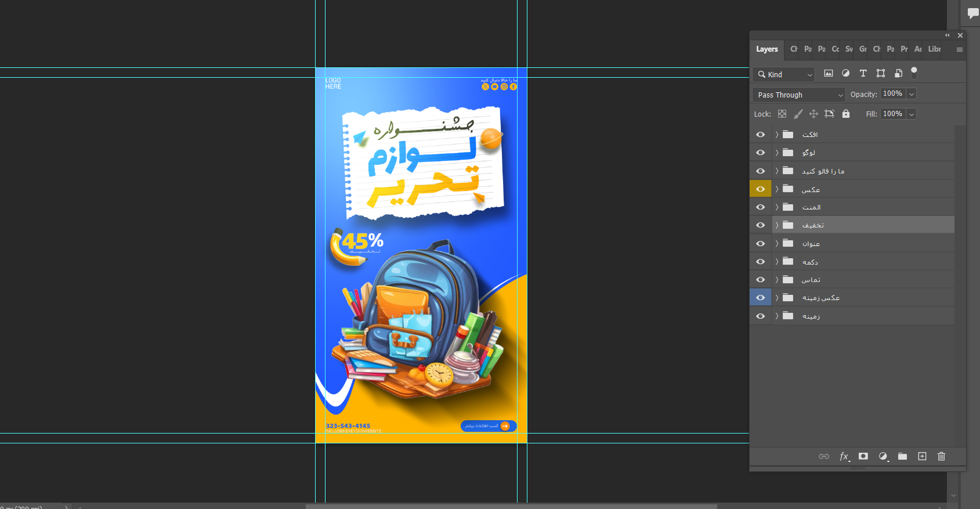Viewport: 980px width, 509px height.
Task: Switch to the Gr panel tab
Action: pos(863,49)
